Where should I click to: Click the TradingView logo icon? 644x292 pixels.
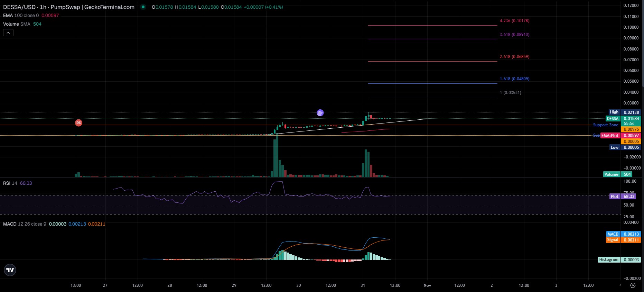pos(10,270)
